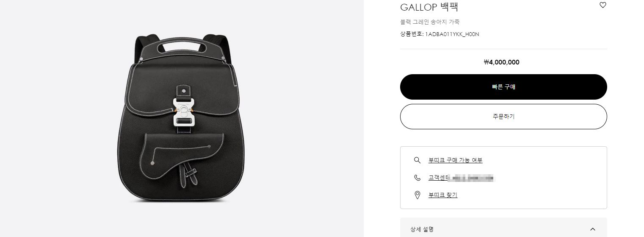Click the phone icon beside 고객센터
This screenshot has height=237, width=644.
pos(417,178)
